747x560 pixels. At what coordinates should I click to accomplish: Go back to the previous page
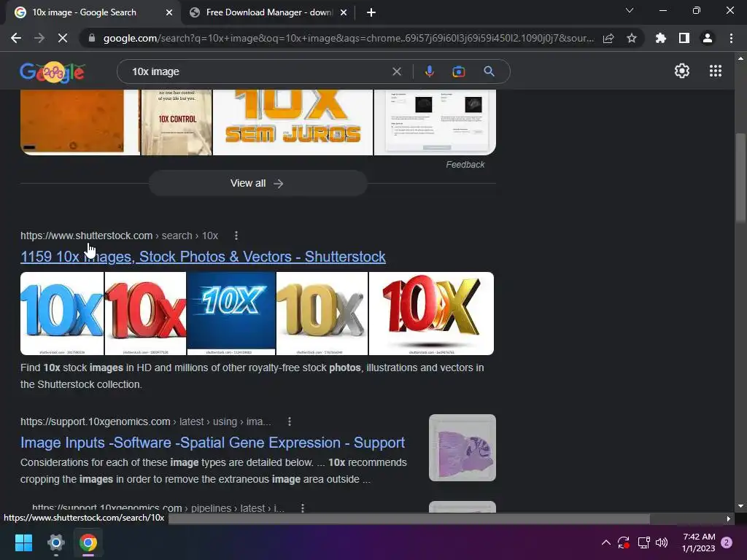16,38
